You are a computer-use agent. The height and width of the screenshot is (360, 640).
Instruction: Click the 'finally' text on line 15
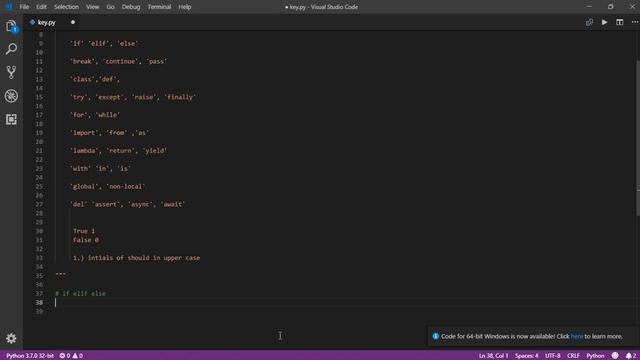point(180,97)
